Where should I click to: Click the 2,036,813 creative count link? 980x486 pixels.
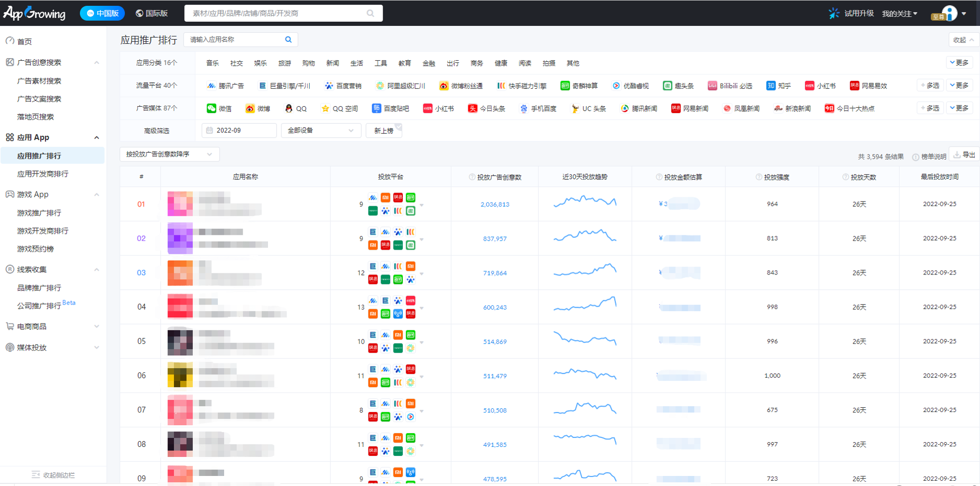point(495,205)
